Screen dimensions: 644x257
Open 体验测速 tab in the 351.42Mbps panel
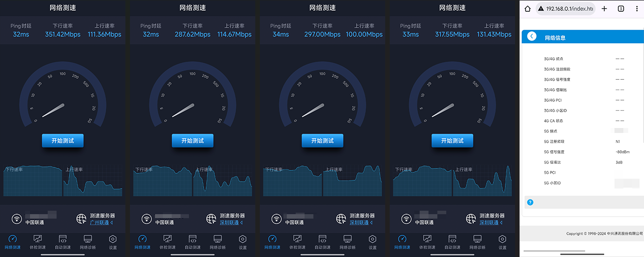tap(37, 241)
